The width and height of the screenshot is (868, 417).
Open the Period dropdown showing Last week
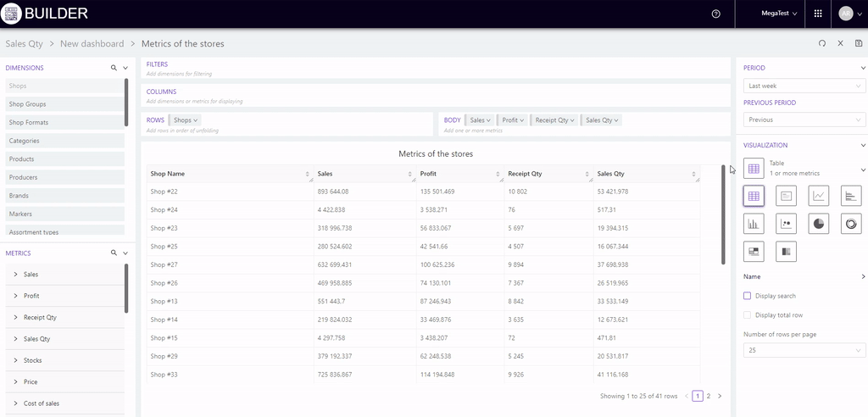tap(804, 86)
